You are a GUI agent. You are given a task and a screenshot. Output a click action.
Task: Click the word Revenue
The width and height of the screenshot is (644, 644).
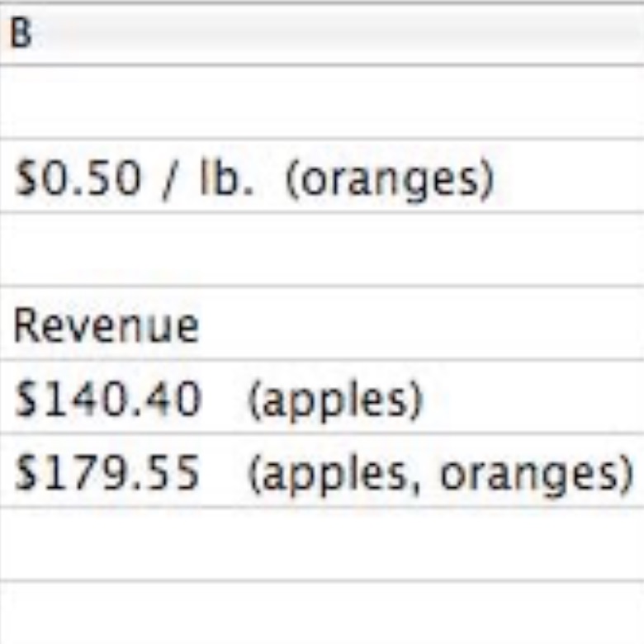coord(106,325)
